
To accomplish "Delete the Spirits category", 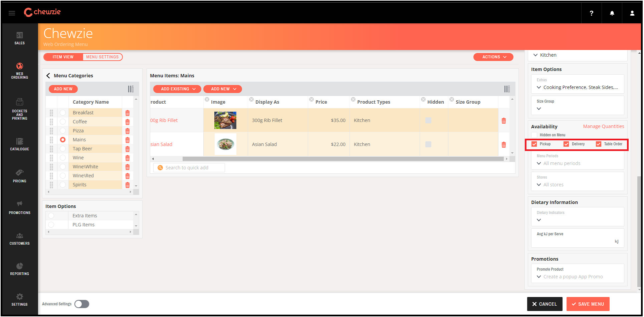I will coord(128,185).
